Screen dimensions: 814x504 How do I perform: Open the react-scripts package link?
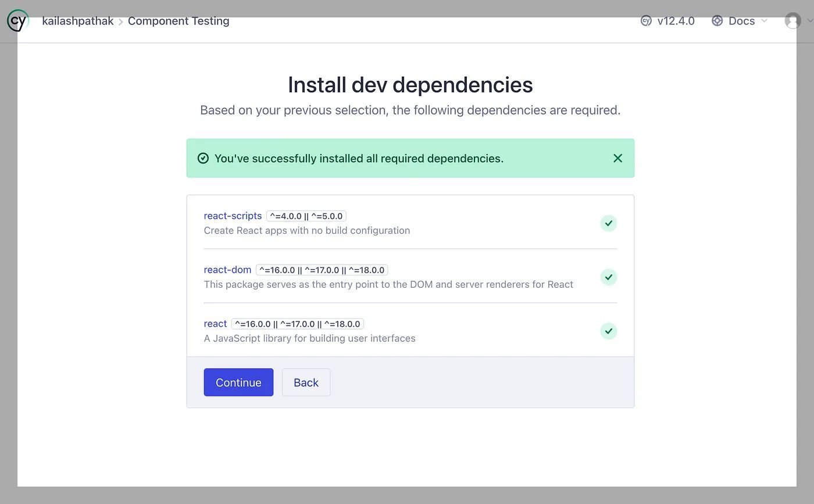[x=233, y=216]
